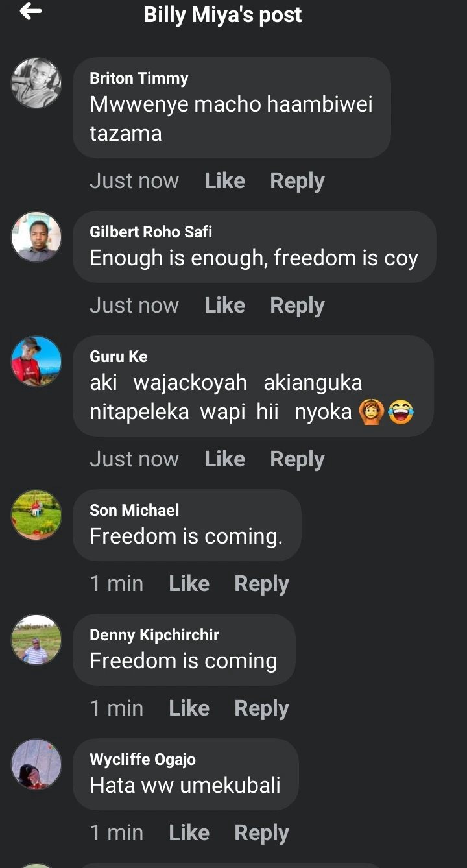Open Son Michael's name link

click(134, 510)
